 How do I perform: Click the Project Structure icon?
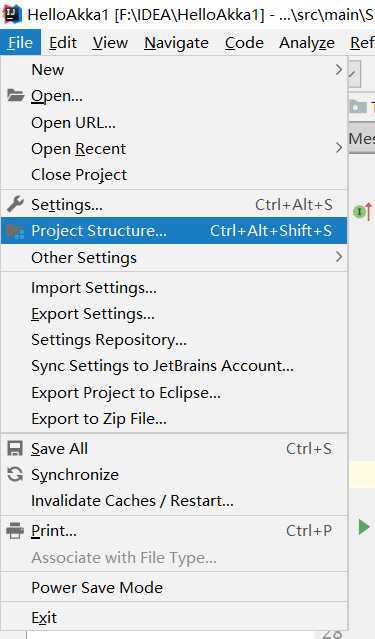[x=15, y=231]
